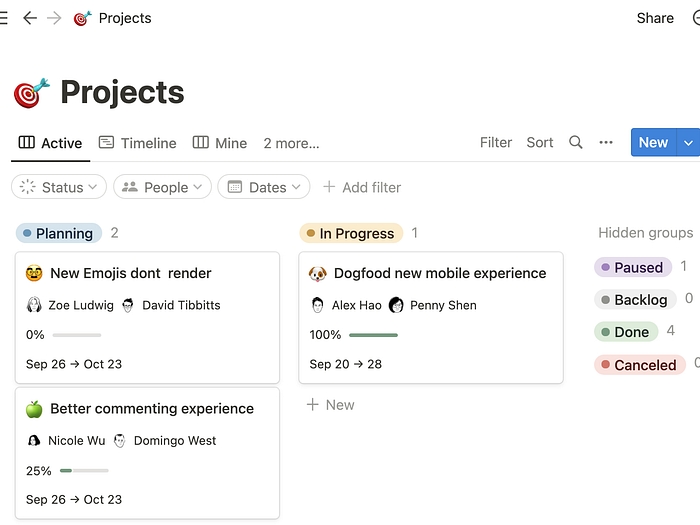Open the hamburger sidebar menu icon
The width and height of the screenshot is (700, 525).
[3, 18]
